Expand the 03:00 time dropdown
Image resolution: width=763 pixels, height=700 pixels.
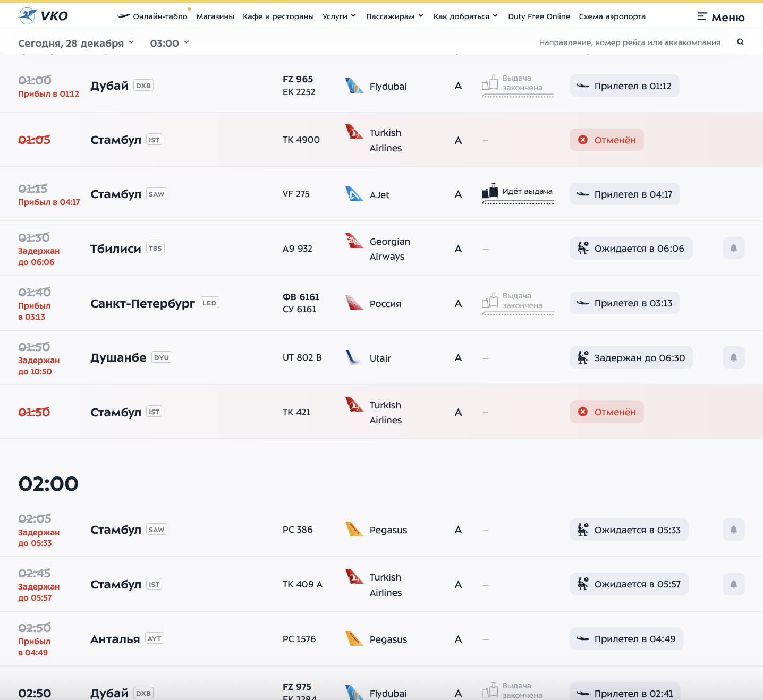click(169, 43)
